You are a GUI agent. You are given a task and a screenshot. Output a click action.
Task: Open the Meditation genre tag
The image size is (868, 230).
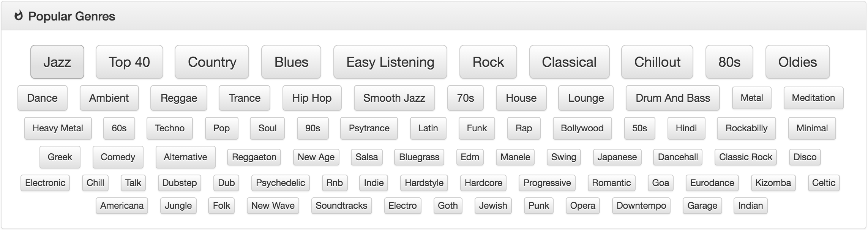tap(813, 98)
